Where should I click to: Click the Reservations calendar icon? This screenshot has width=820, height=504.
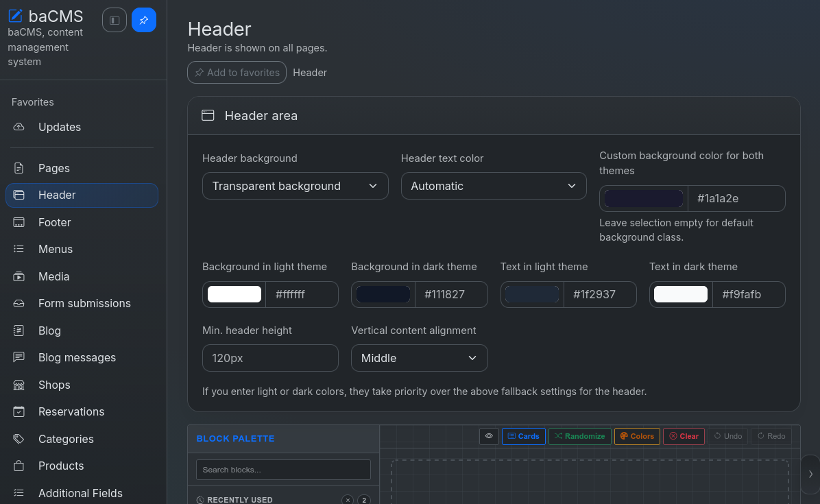[19, 411]
